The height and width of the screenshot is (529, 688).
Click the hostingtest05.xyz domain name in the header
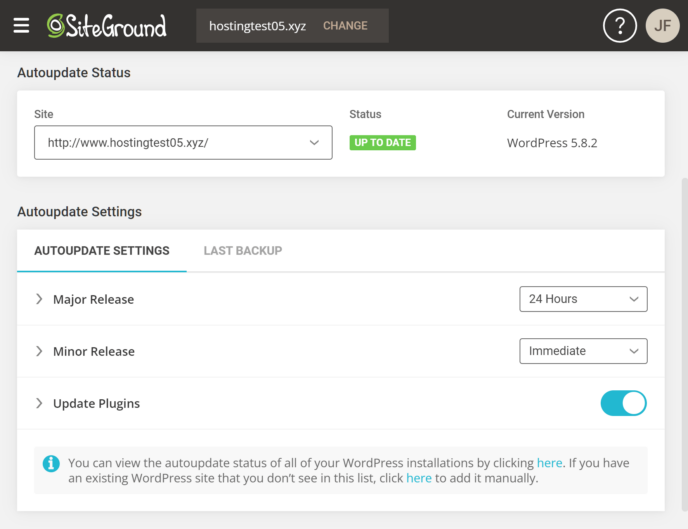(x=258, y=26)
